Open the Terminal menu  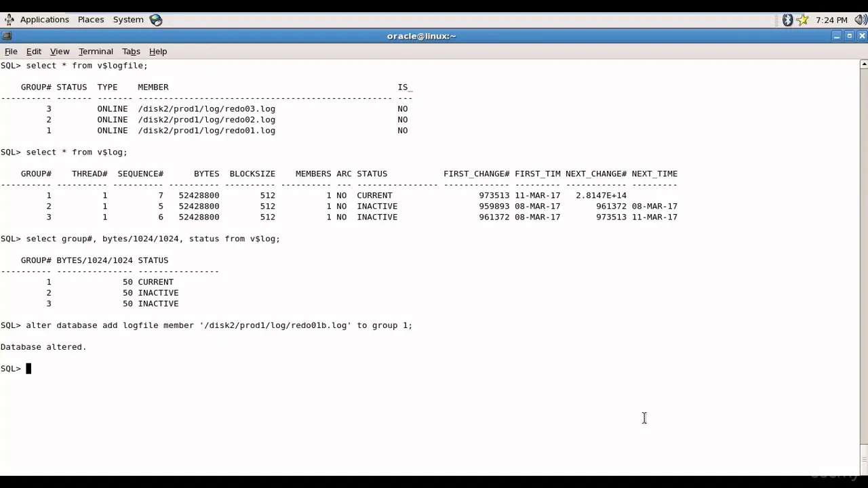[96, 52]
